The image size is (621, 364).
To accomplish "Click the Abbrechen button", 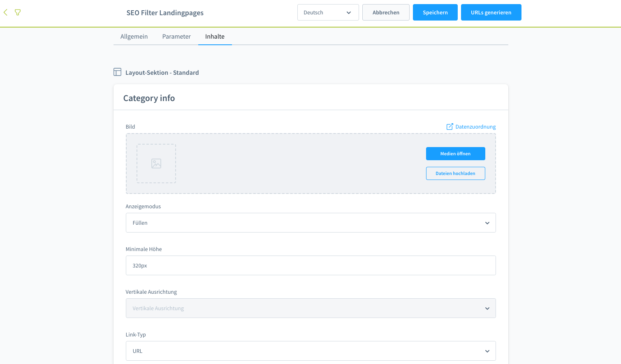I will tap(386, 12).
